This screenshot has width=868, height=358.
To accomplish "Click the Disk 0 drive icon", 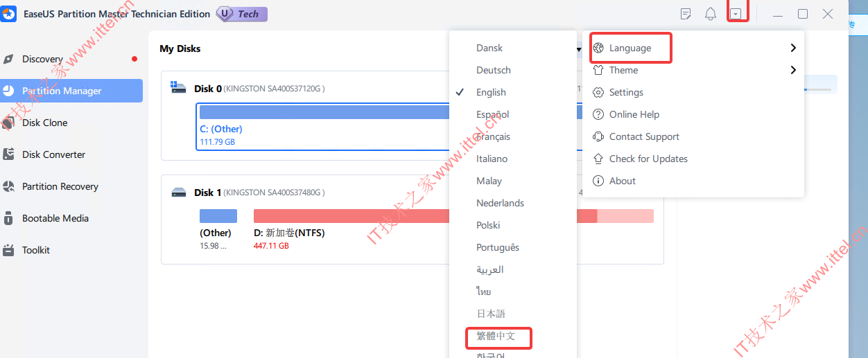I will 179,88.
